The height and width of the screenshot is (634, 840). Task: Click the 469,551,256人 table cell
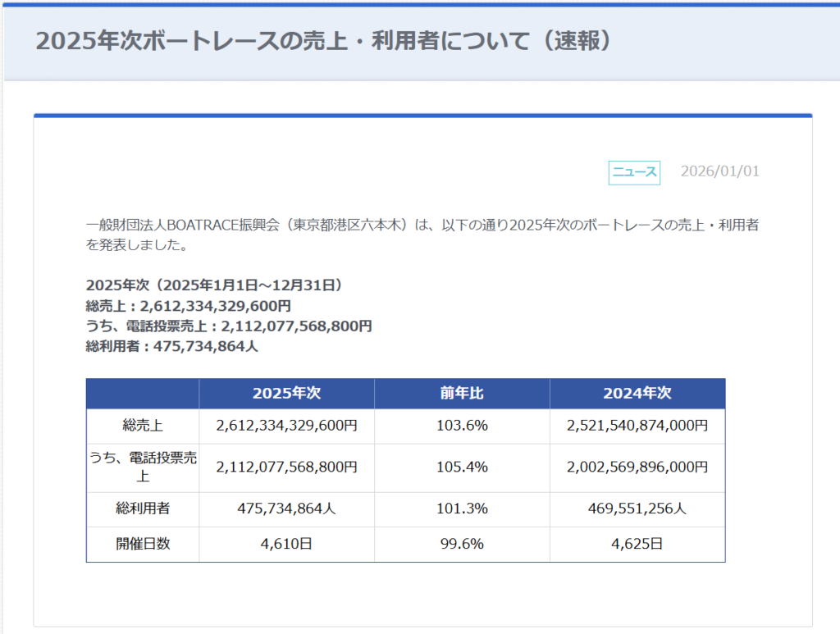click(637, 509)
